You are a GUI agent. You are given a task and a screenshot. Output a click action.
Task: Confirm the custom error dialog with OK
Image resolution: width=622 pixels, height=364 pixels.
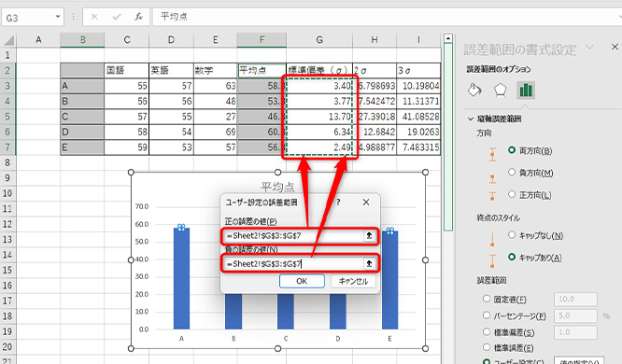point(302,281)
